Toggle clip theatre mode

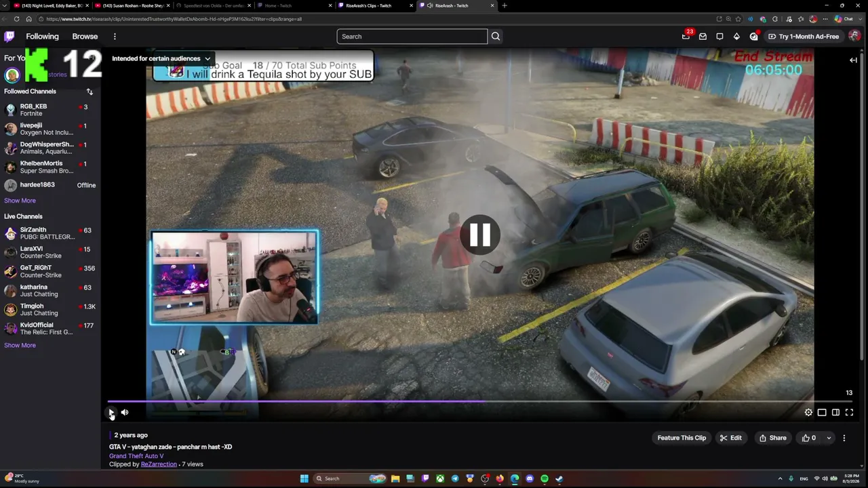[x=835, y=412]
